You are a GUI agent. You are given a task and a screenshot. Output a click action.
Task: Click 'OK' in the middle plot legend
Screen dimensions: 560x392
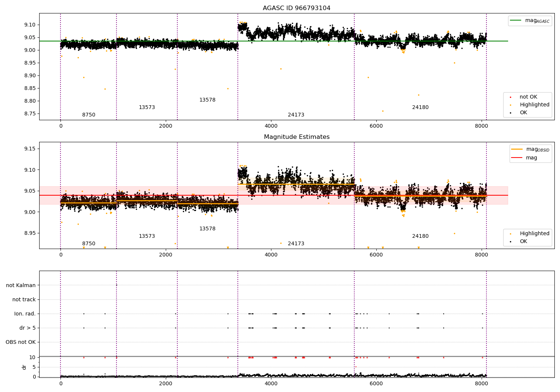click(523, 241)
